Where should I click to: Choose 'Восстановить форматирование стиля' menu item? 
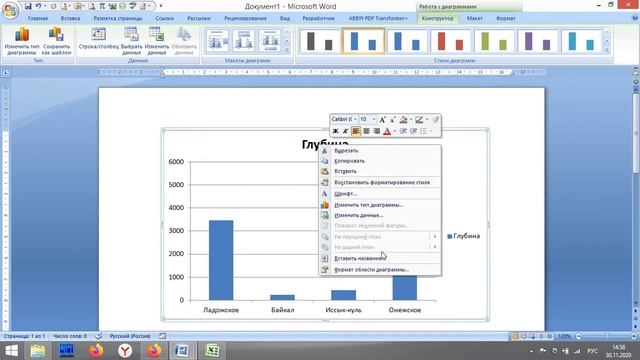(x=380, y=182)
